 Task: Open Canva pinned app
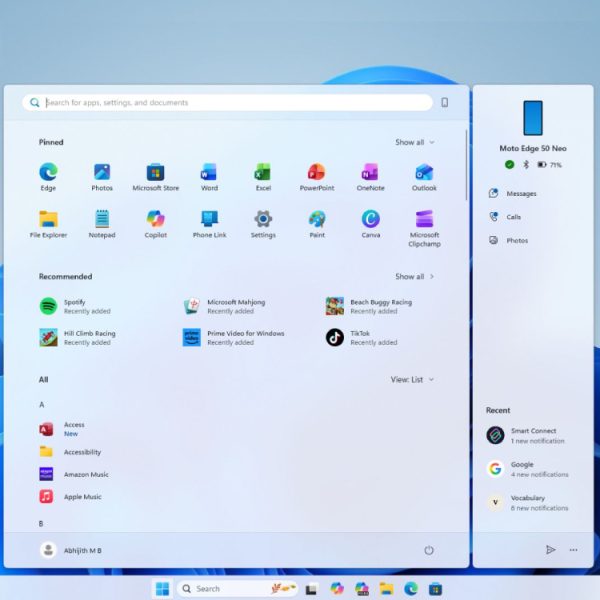(x=370, y=224)
